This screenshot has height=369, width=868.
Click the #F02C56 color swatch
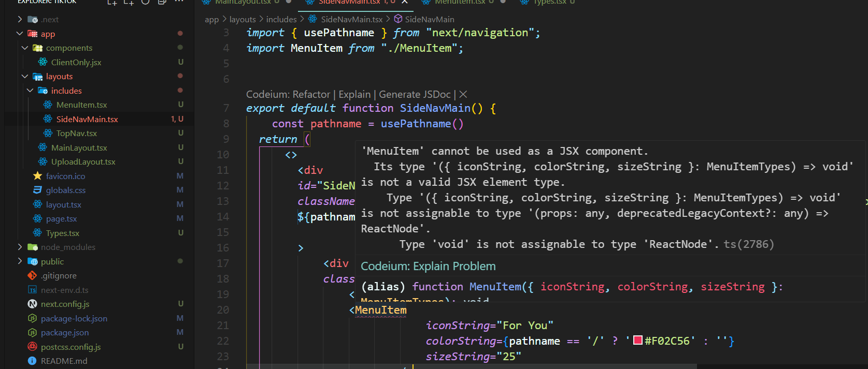(x=638, y=340)
